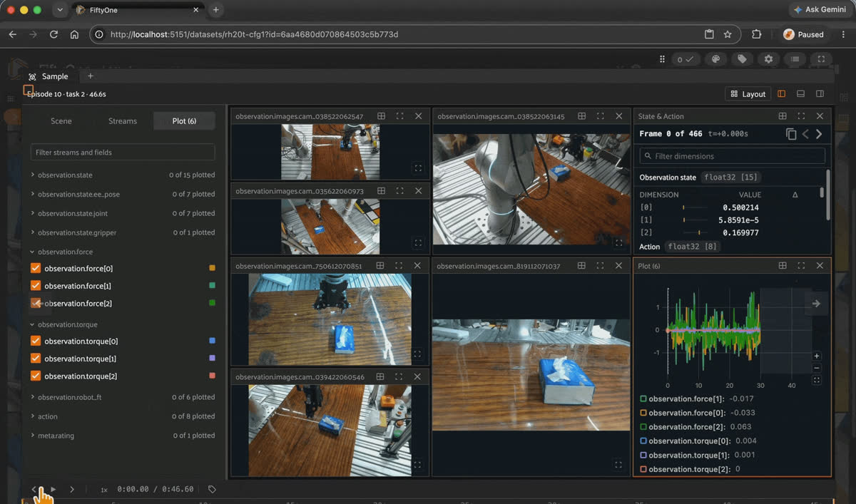856x504 pixels.
Task: Expand observation.state.joint group
Action: [x=123, y=213]
